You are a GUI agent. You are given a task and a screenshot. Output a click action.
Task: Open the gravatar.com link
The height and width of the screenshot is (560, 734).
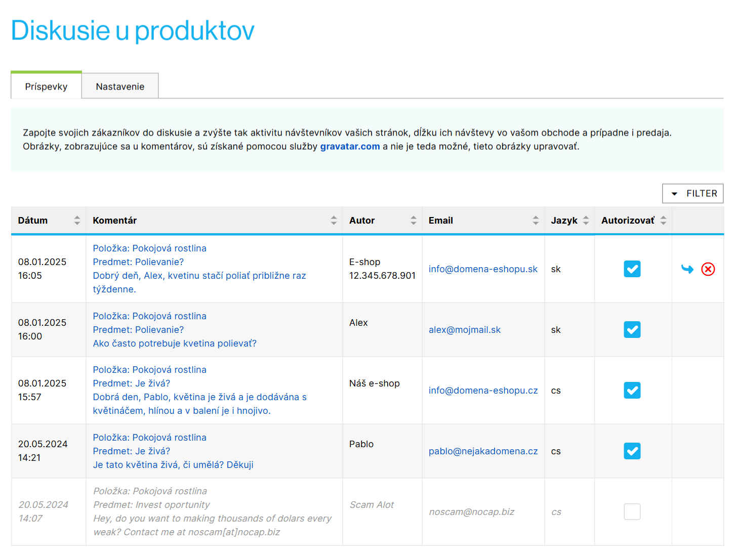pyautogui.click(x=350, y=146)
